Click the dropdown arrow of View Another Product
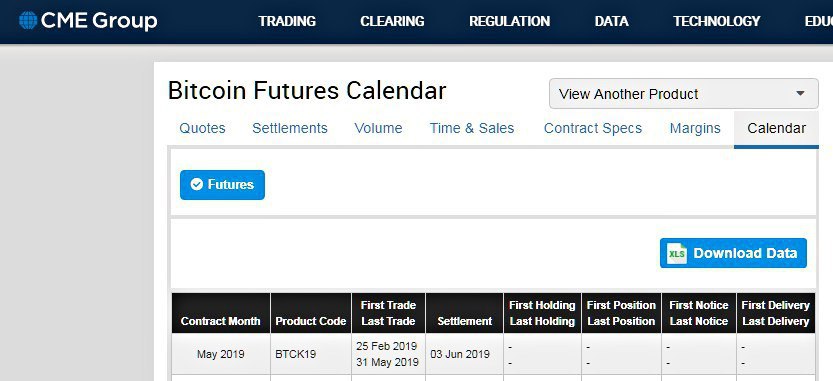The image size is (833, 381). pyautogui.click(x=801, y=94)
